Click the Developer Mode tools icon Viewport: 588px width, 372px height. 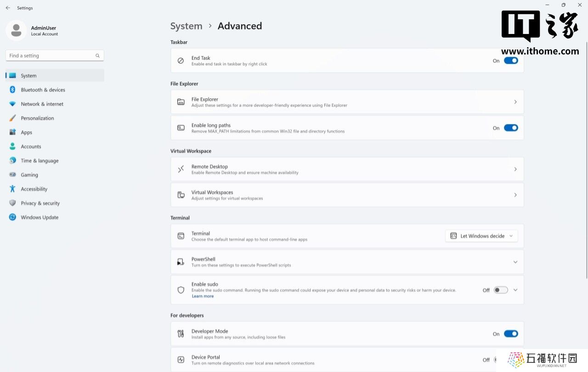pos(181,334)
